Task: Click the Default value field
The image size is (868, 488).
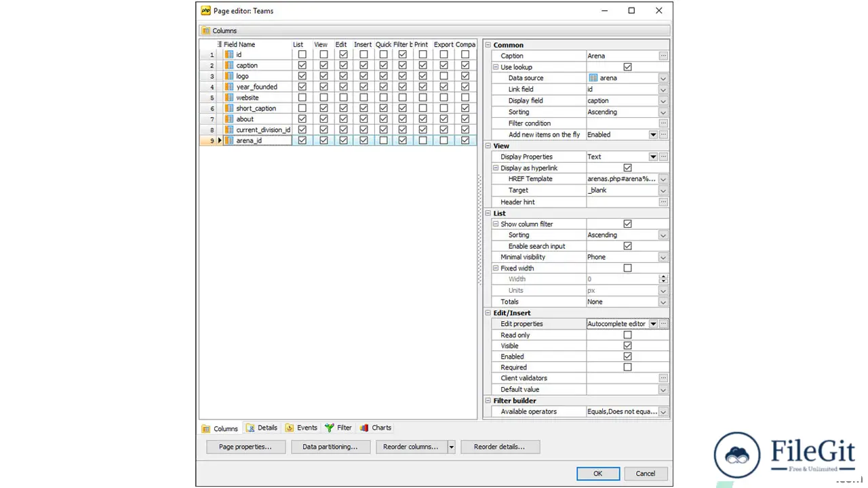Action: 622,390
